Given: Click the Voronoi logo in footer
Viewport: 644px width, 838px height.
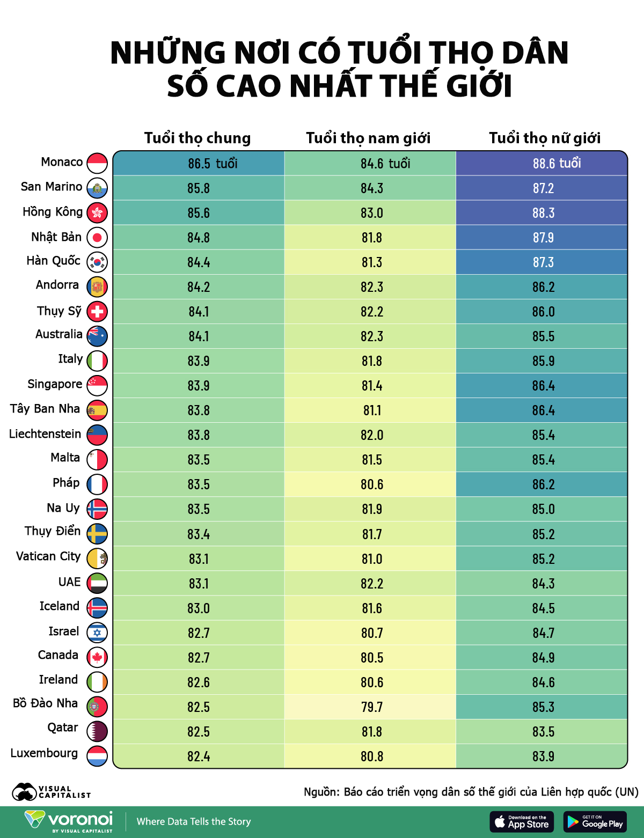Looking at the screenshot, I should tap(69, 821).
